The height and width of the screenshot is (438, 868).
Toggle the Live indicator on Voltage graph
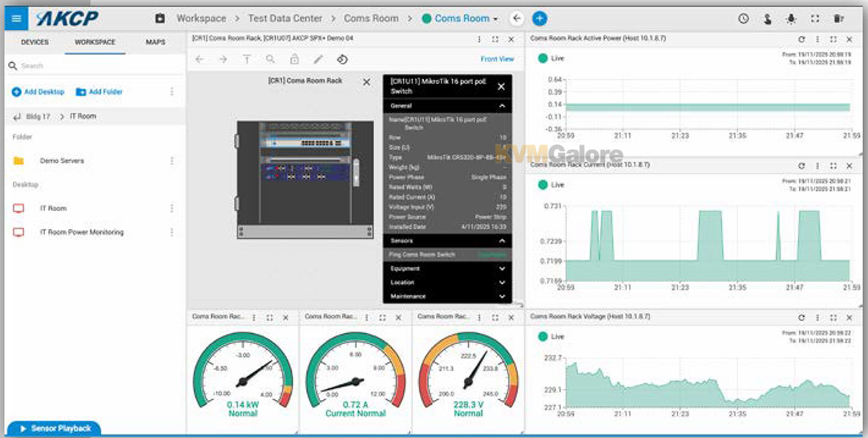coord(543,337)
